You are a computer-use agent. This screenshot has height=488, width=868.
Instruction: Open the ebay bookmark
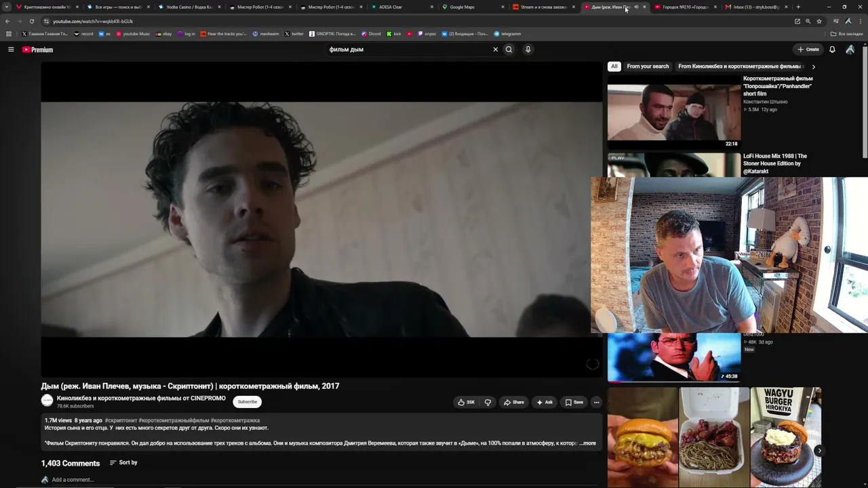coord(163,34)
